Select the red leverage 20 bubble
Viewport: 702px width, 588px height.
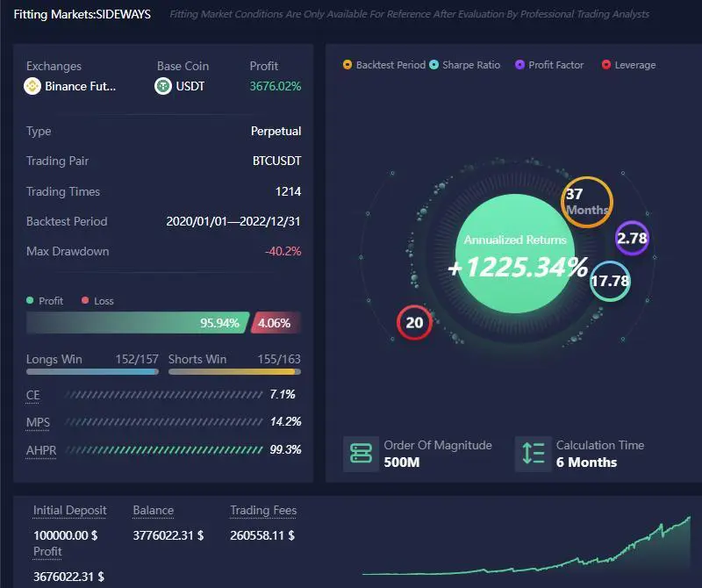414,322
